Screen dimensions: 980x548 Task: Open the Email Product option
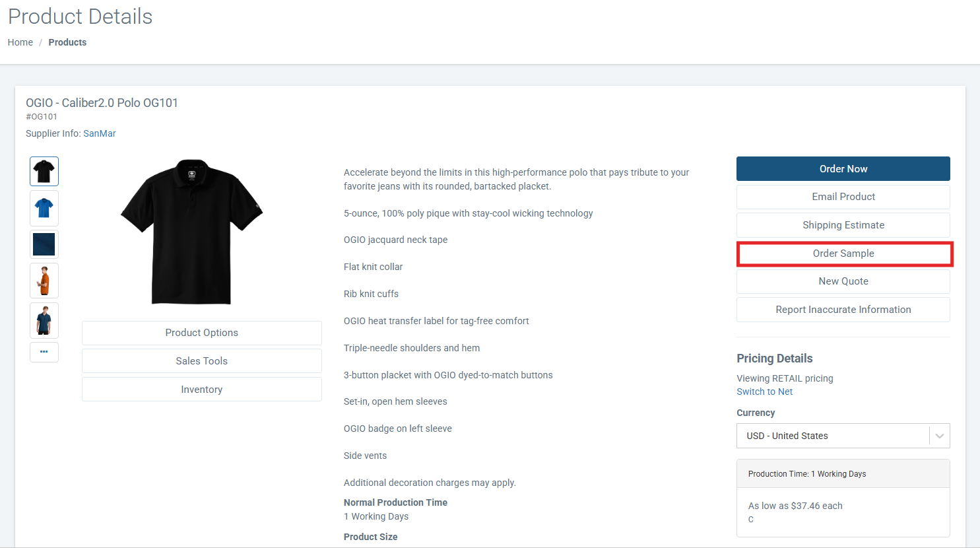(x=843, y=197)
